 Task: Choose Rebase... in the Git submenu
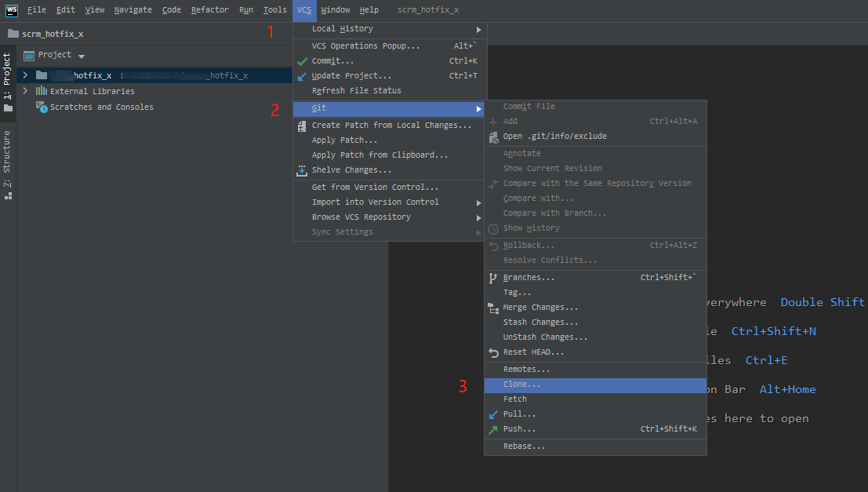click(x=596, y=446)
